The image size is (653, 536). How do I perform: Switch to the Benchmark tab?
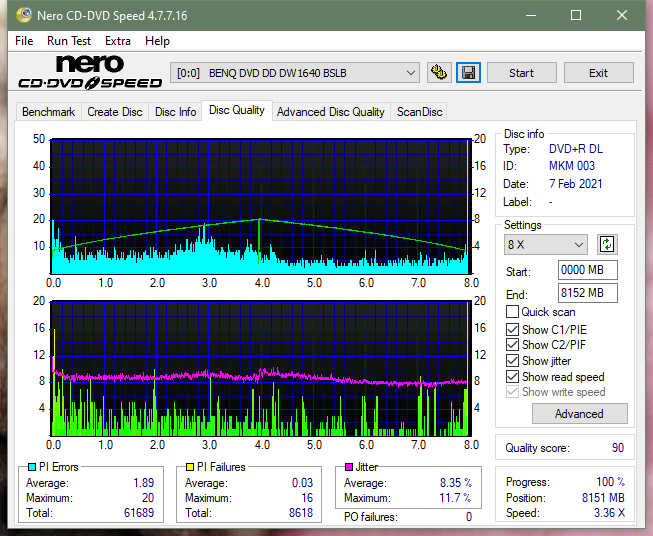[49, 112]
